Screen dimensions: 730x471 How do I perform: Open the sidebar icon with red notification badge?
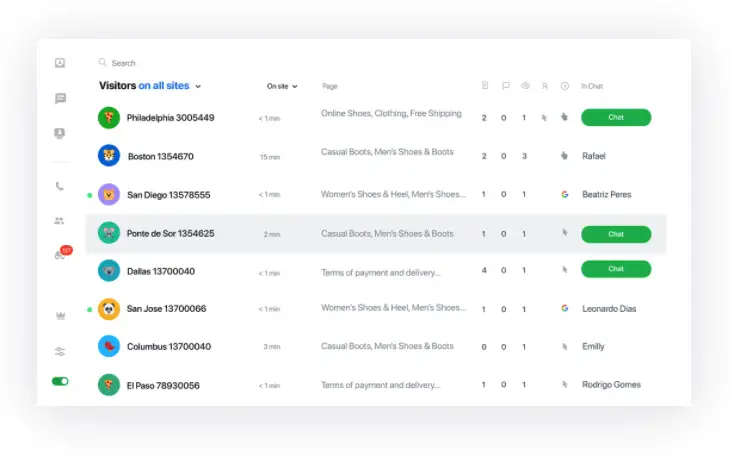61,255
